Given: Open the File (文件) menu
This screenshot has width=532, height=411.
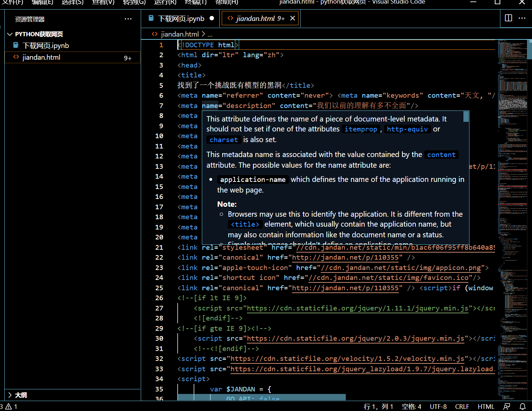Looking at the screenshot, I should tap(13, 2).
